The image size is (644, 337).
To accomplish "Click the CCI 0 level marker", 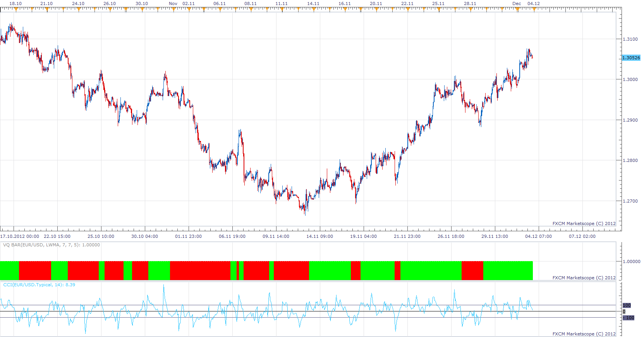I will [x=624, y=311].
